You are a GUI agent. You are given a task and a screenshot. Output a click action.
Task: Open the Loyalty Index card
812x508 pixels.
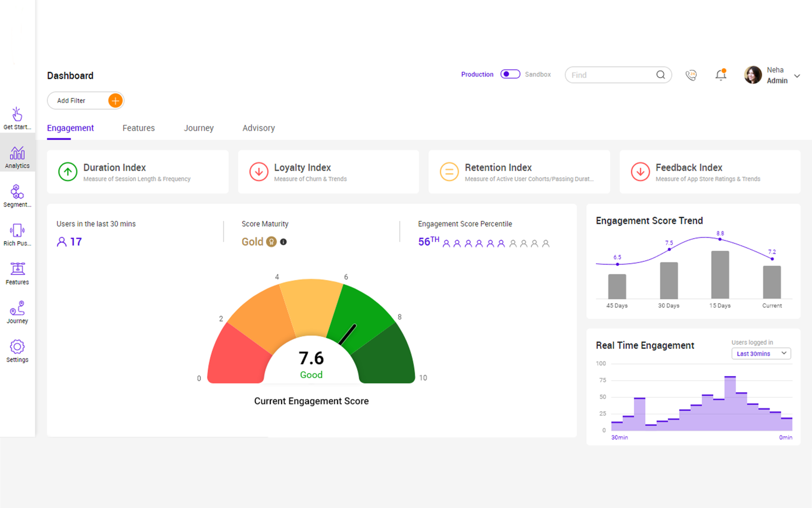328,172
